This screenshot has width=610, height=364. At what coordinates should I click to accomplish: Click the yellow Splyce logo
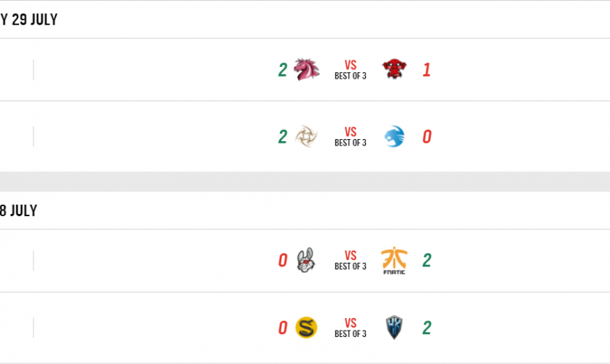point(306,328)
